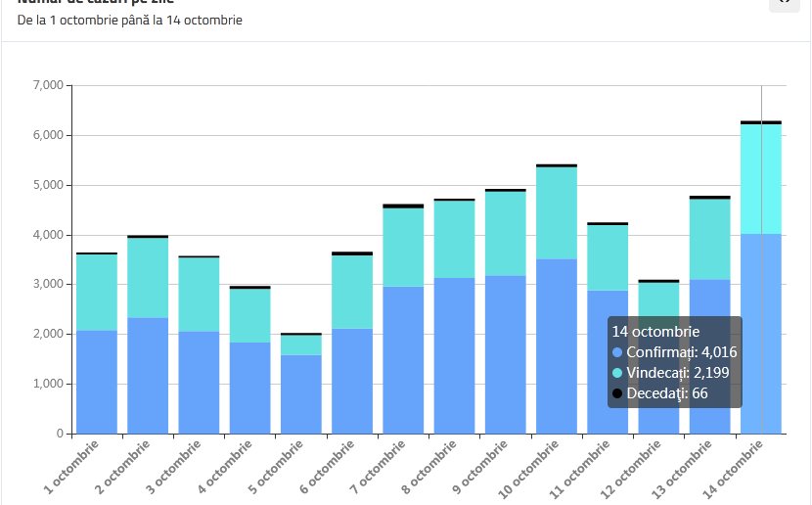The height and width of the screenshot is (505, 812).
Task: Click the 10 octombrie blue bar segment
Action: (x=557, y=345)
